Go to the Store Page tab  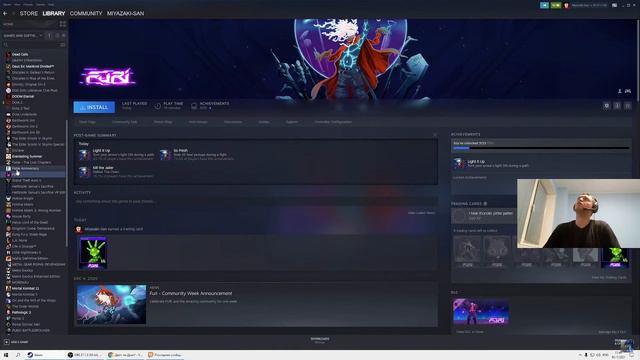[87, 122]
